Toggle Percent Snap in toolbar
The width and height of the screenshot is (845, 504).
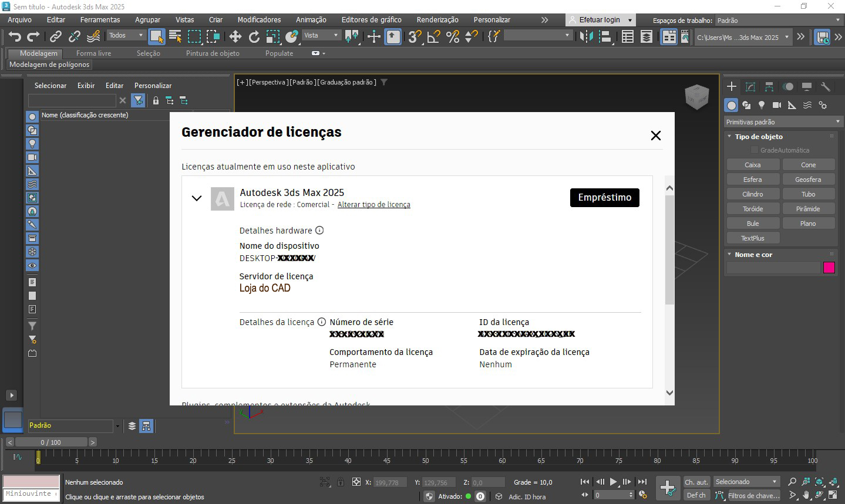452,36
